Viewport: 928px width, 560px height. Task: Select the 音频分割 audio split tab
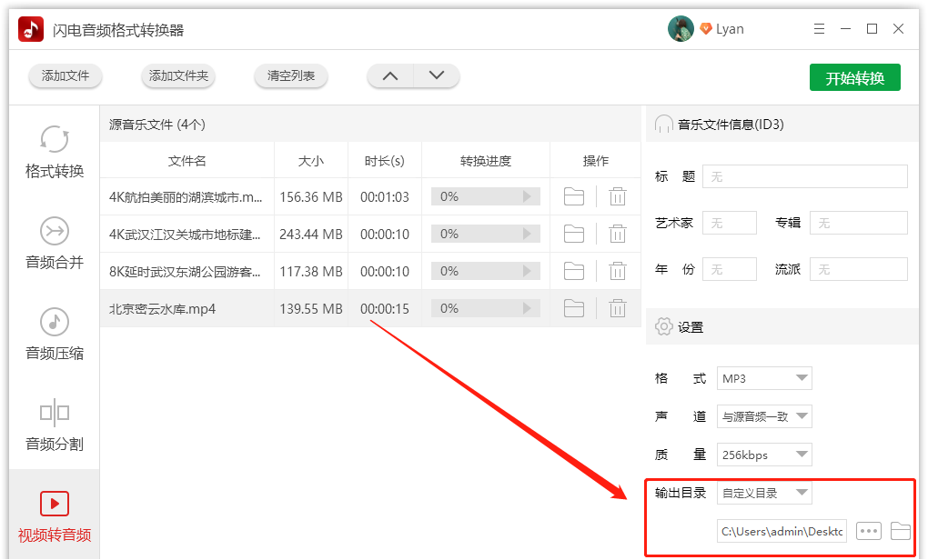click(55, 424)
